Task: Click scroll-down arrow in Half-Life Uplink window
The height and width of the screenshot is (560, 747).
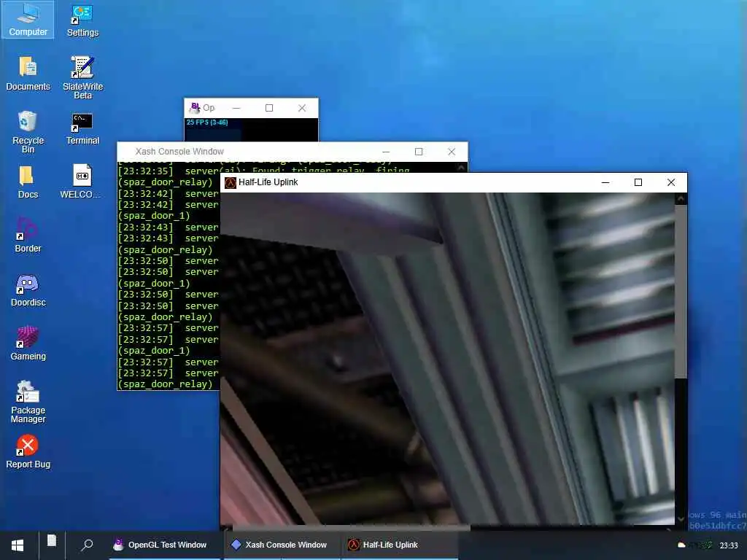Action: tap(681, 518)
